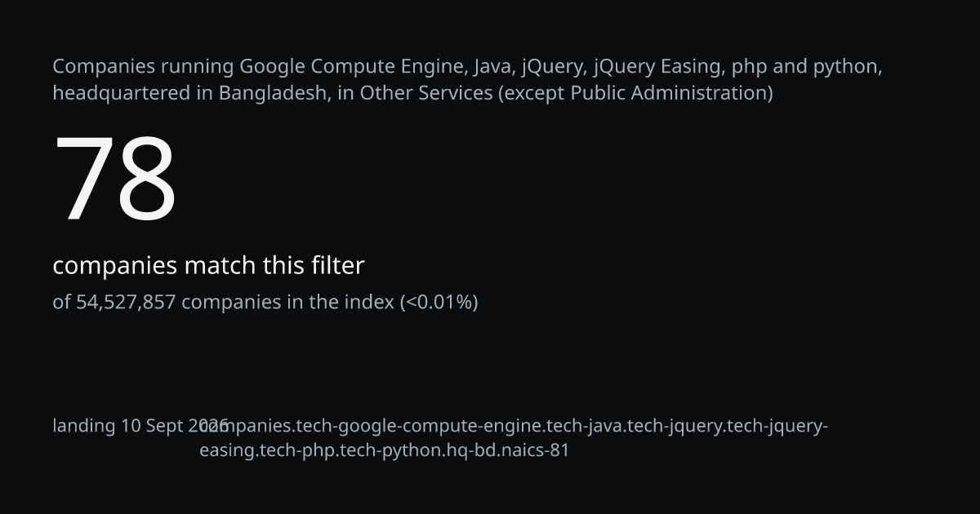Click "naics-81" at the end of the slug
Screen dimensions: 980x514
pos(533,450)
